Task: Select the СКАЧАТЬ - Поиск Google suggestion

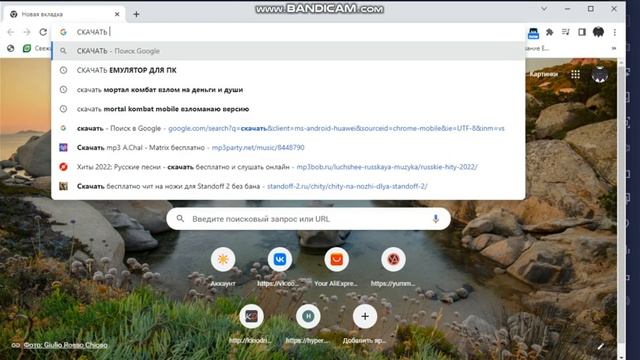Action: [x=288, y=51]
